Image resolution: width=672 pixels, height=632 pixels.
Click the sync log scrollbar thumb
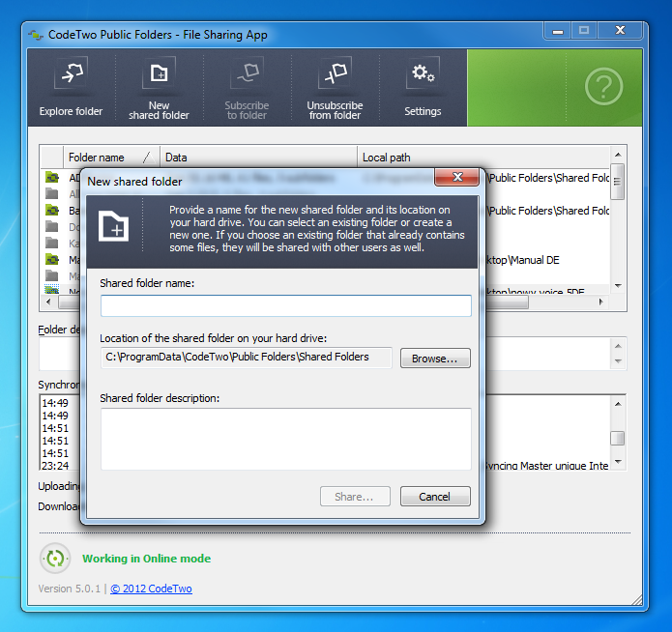618,438
